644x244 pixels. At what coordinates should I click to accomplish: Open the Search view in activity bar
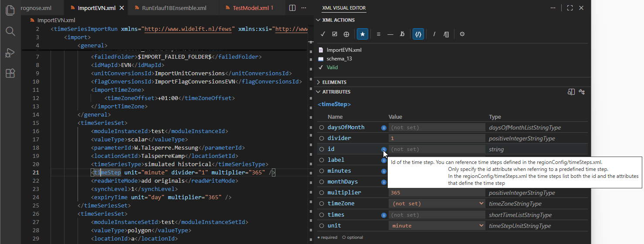(x=10, y=31)
